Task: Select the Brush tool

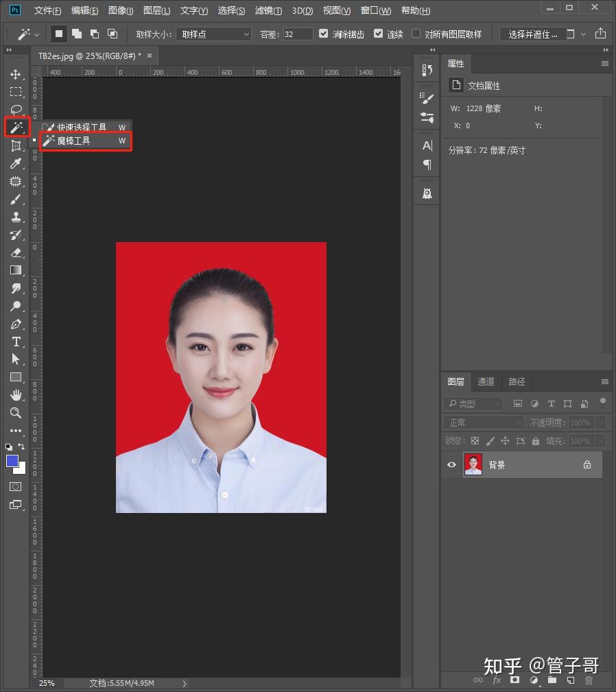Action: [16, 200]
